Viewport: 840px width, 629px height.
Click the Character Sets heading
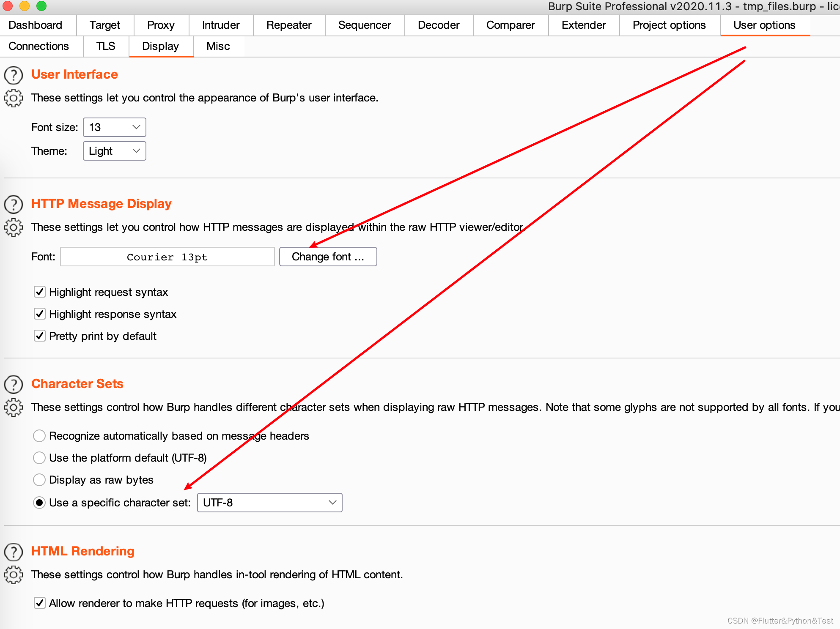[x=77, y=384]
